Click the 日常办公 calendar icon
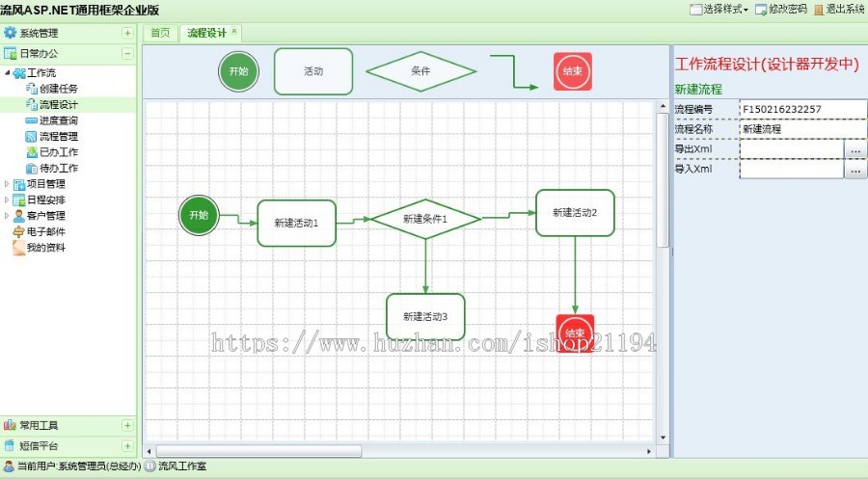Screen dimensions: 868x479 pyautogui.click(x=10, y=54)
